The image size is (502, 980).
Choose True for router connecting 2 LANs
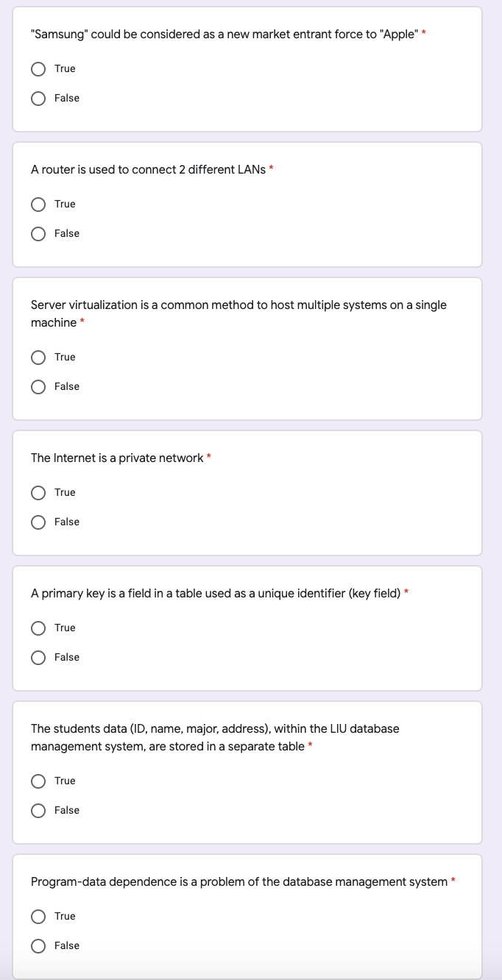tap(38, 204)
